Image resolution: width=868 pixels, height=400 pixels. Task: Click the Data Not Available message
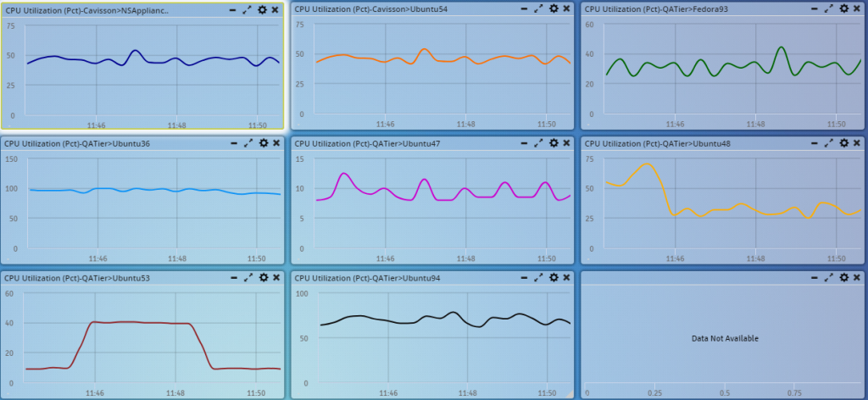pyautogui.click(x=725, y=339)
